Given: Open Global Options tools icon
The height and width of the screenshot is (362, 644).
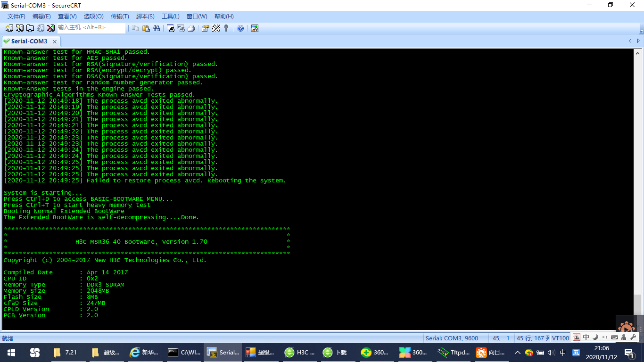Looking at the screenshot, I should coord(216,28).
